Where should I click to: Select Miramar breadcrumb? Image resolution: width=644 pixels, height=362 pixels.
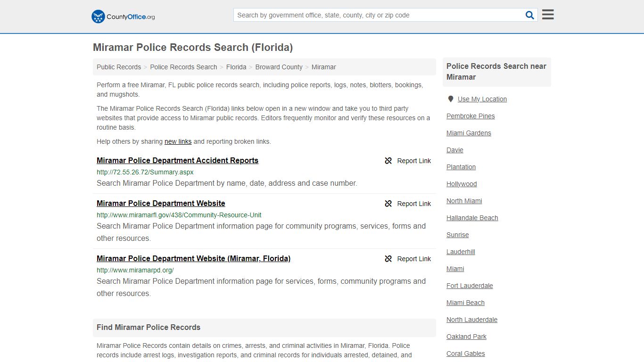point(323,67)
